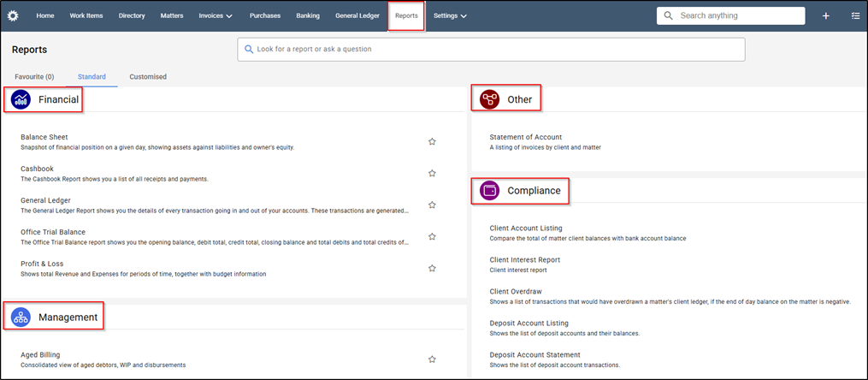Open the task list icon at top right
868x380 pixels.
(x=854, y=16)
